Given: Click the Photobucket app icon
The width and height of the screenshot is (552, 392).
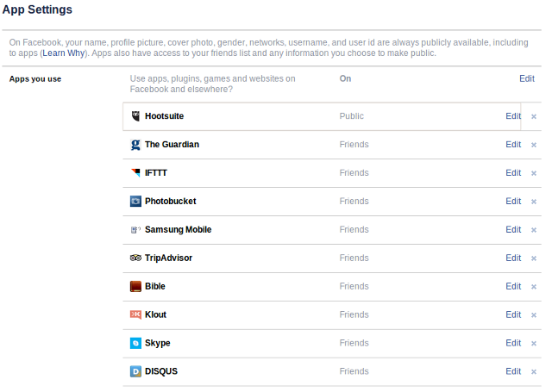Looking at the screenshot, I should [x=135, y=202].
